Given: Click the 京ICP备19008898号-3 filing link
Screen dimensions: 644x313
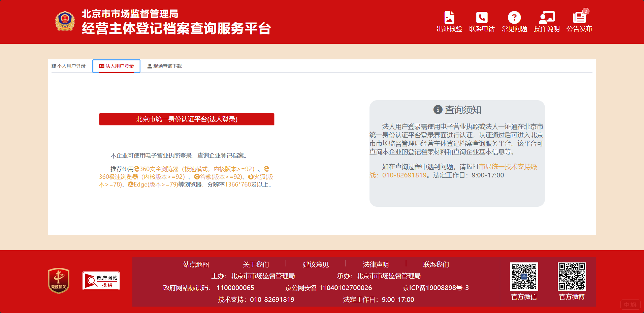Looking at the screenshot, I should tap(436, 288).
